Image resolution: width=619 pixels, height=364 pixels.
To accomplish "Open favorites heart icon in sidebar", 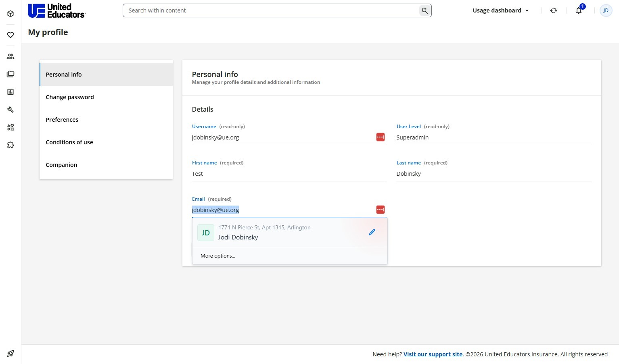I will point(10,35).
